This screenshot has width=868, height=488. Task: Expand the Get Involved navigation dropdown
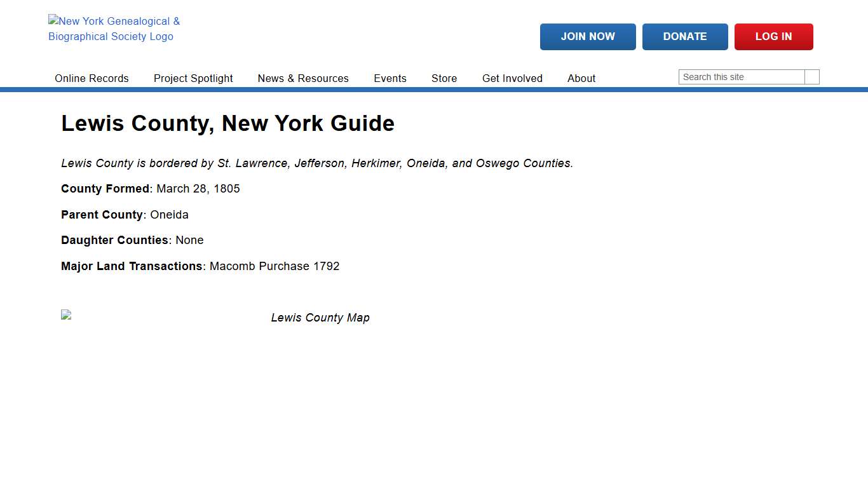coord(512,78)
